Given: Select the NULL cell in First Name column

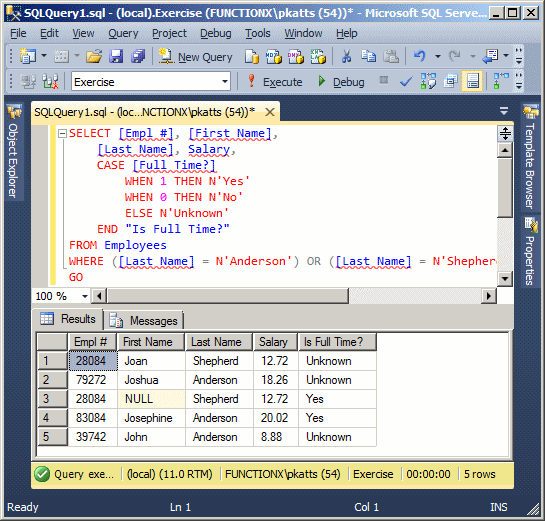Looking at the screenshot, I should (x=152, y=399).
